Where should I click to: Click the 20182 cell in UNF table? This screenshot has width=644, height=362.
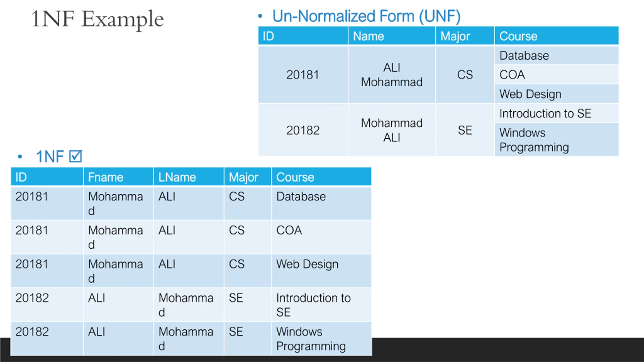(x=303, y=130)
